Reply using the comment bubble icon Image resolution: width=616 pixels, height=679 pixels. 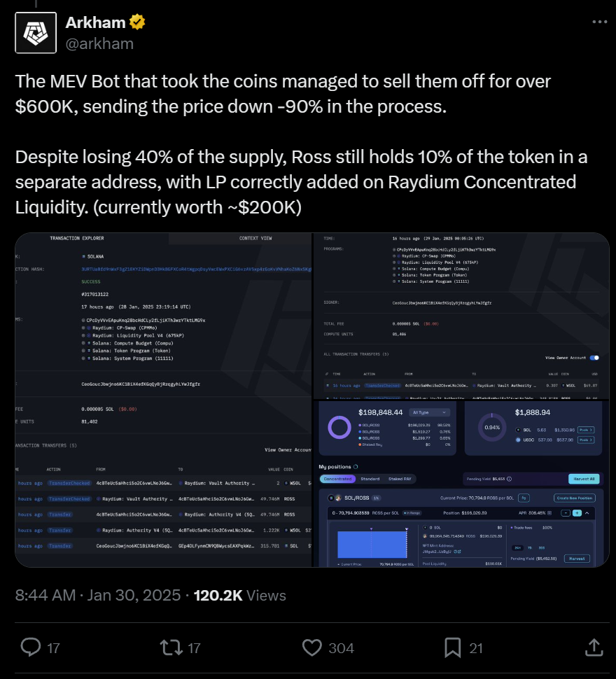point(31,647)
